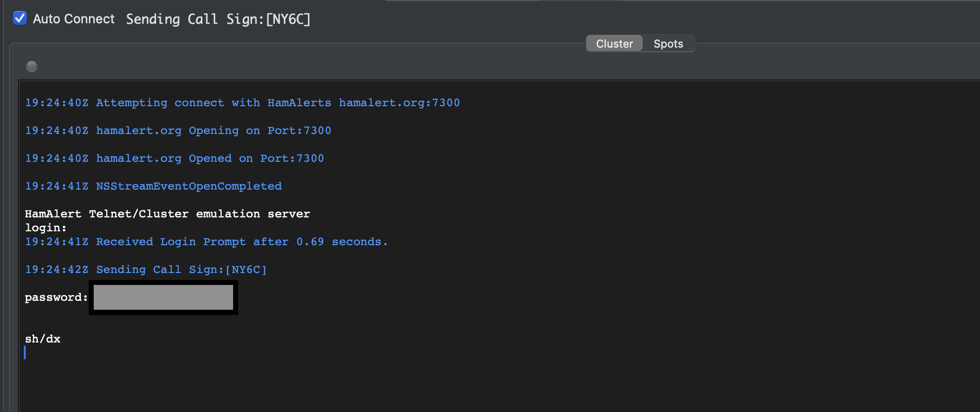Toggle the Auto Connect checkbox

point(20,18)
